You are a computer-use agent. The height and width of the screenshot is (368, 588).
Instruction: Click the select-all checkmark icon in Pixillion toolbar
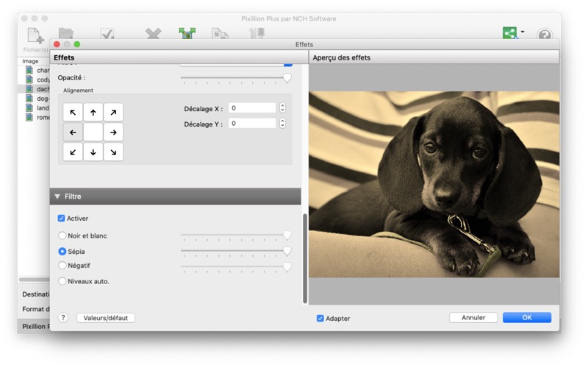pyautogui.click(x=107, y=33)
